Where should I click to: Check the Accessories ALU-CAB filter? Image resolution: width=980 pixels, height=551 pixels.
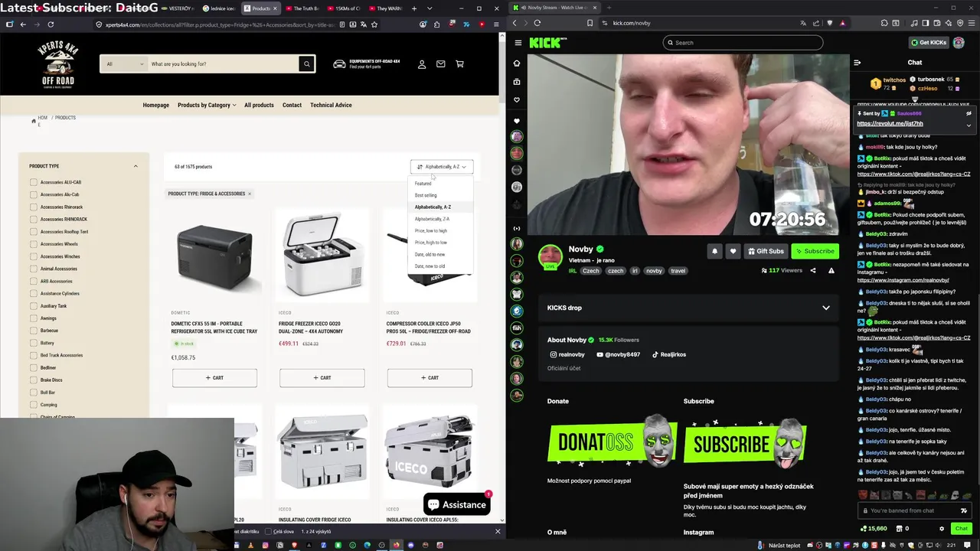34,182
